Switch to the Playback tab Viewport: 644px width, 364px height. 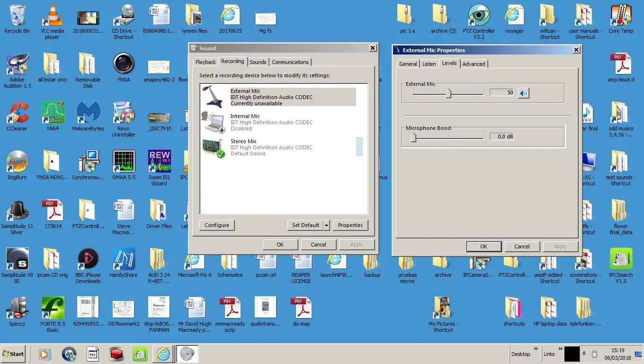tap(206, 62)
